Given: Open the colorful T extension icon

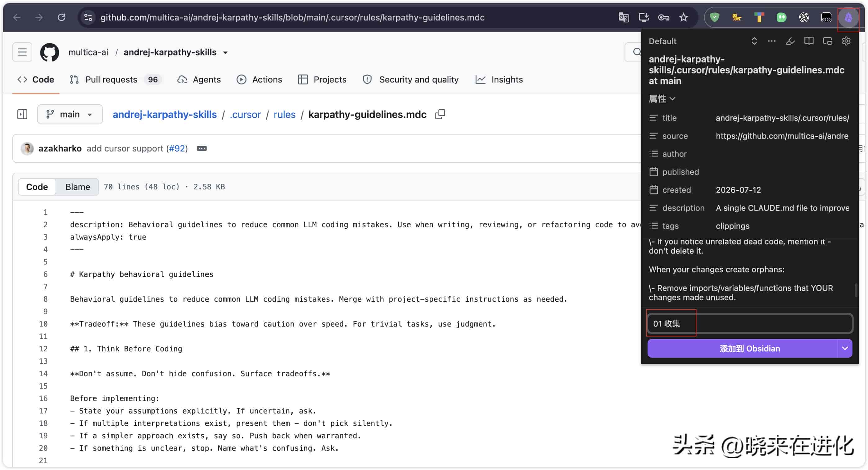Looking at the screenshot, I should point(759,17).
